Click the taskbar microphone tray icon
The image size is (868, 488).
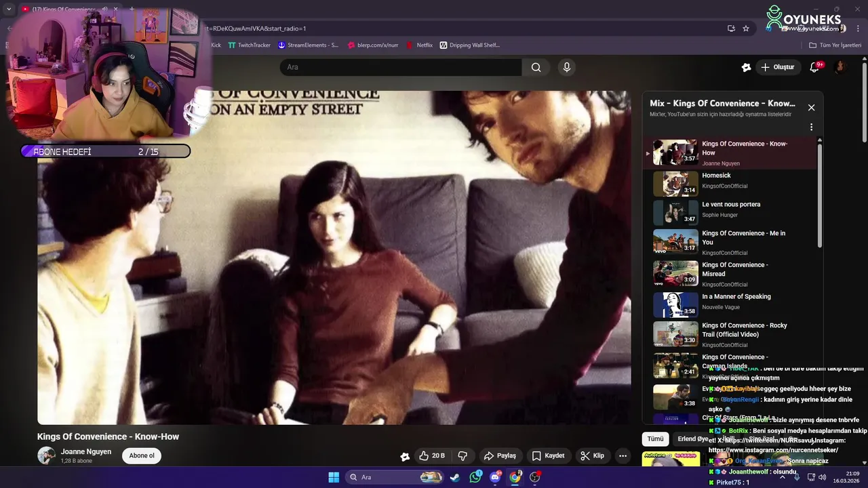coord(797,477)
